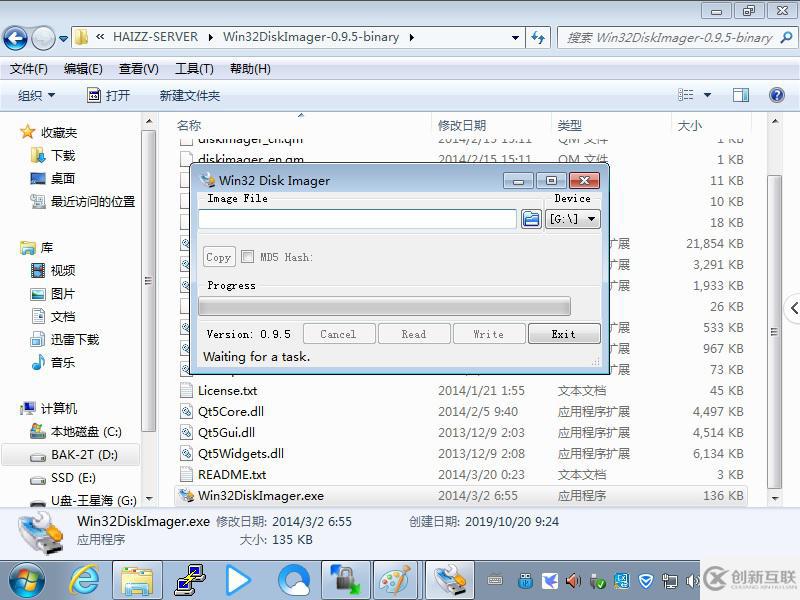Viewport: 800px width, 600px height.
Task: Expand address bar history dropdown
Action: click(515, 38)
